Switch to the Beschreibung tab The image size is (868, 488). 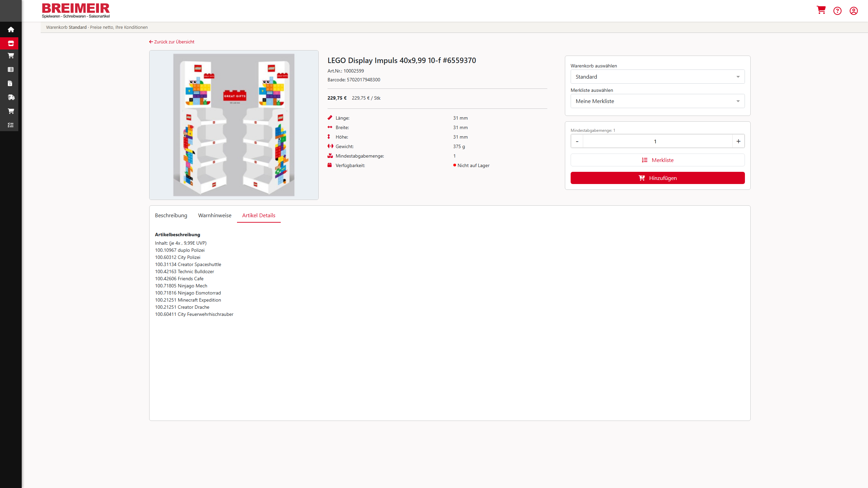171,216
